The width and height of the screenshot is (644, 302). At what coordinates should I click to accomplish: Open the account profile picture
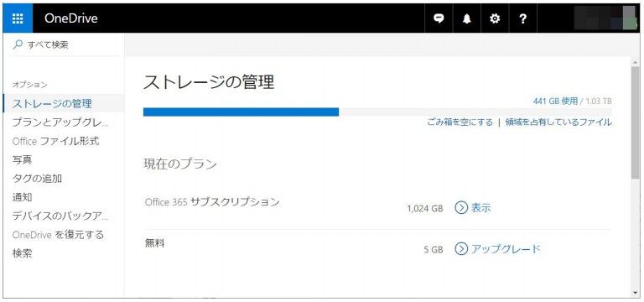point(605,18)
